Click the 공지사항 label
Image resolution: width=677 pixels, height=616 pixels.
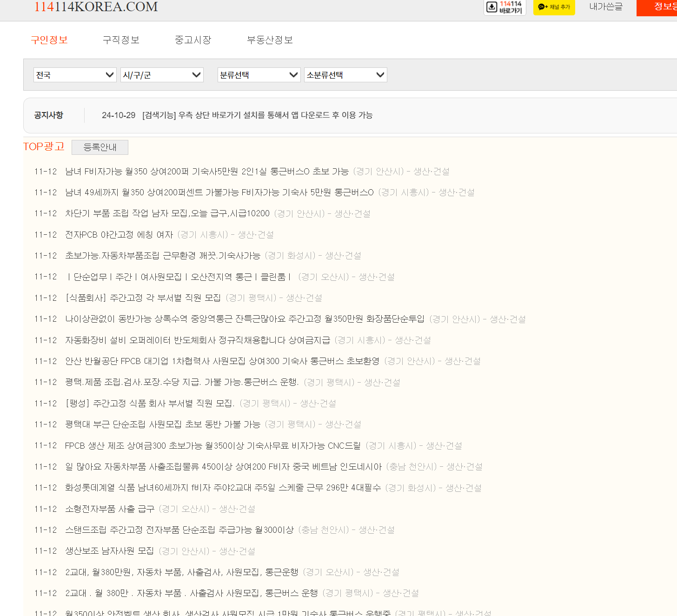pyautogui.click(x=48, y=115)
